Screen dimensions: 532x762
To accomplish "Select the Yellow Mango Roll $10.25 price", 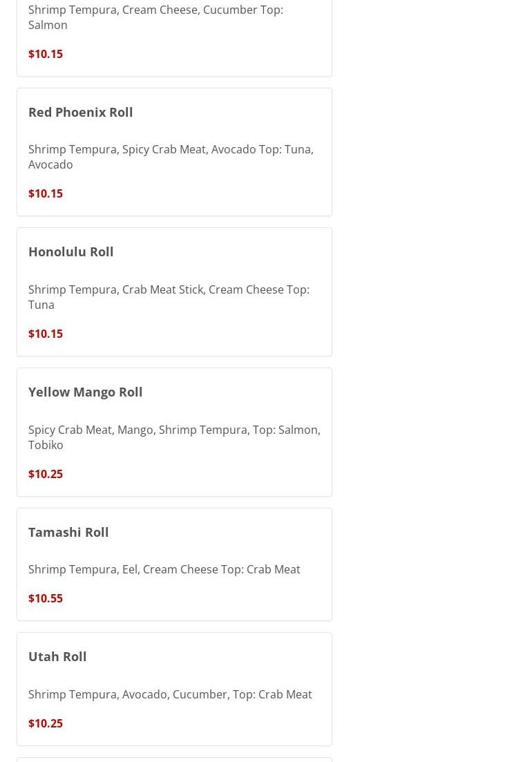I will tap(46, 474).
